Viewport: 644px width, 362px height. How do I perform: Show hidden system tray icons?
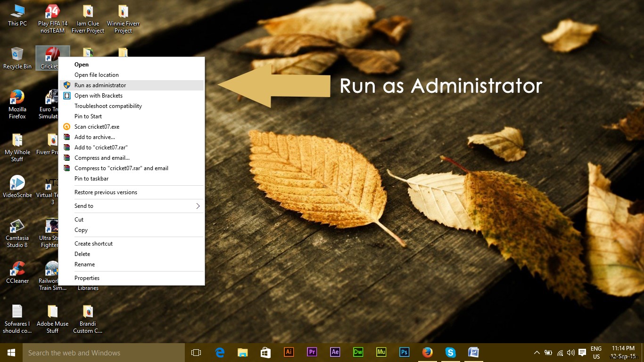point(537,353)
